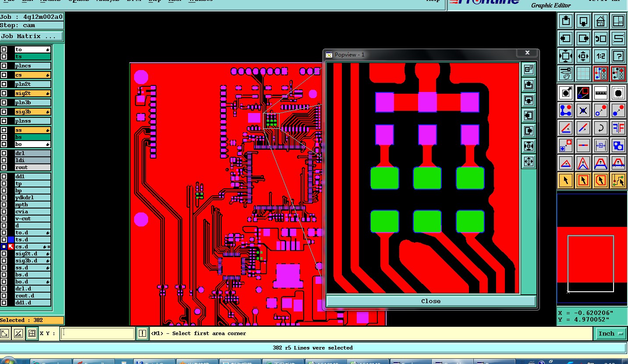Open the Job Matrix button menu
The height and width of the screenshot is (364, 628).
[x=32, y=36]
